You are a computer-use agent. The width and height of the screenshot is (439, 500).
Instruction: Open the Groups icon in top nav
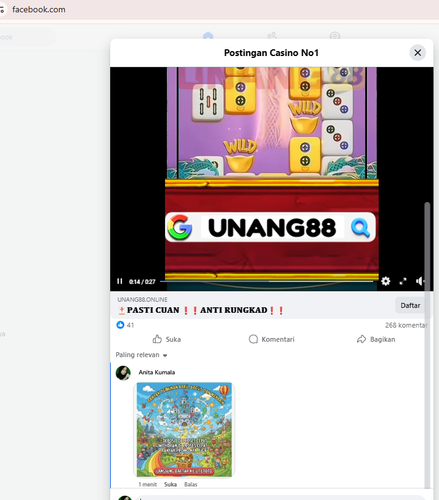click(335, 36)
